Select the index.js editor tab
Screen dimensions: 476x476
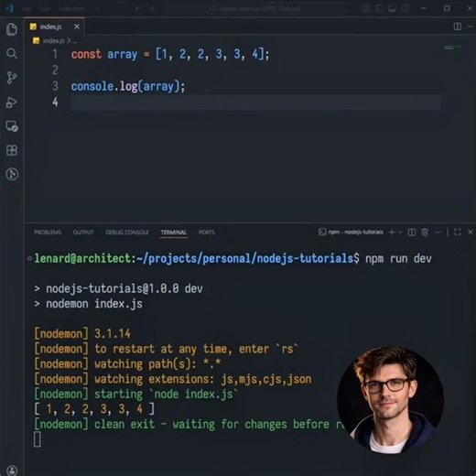point(54,27)
